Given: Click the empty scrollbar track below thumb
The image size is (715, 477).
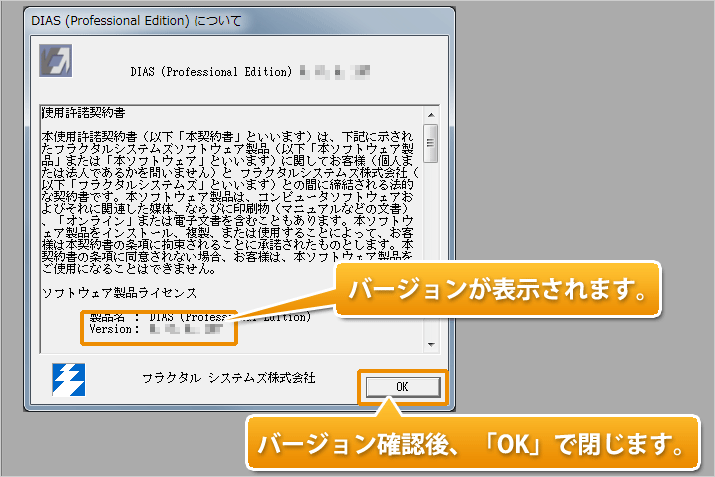Looking at the screenshot, I should 431,250.
